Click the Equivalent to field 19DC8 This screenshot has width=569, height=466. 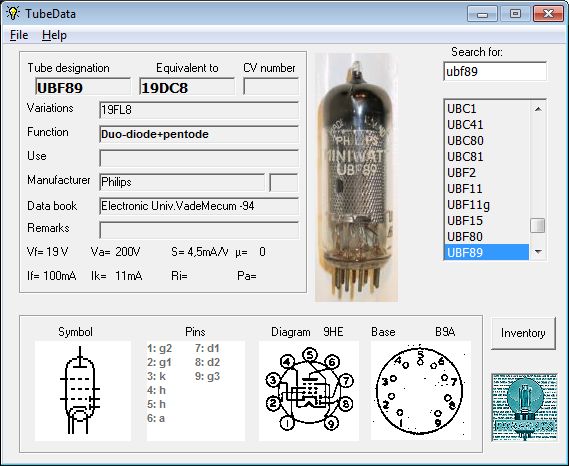point(187,87)
